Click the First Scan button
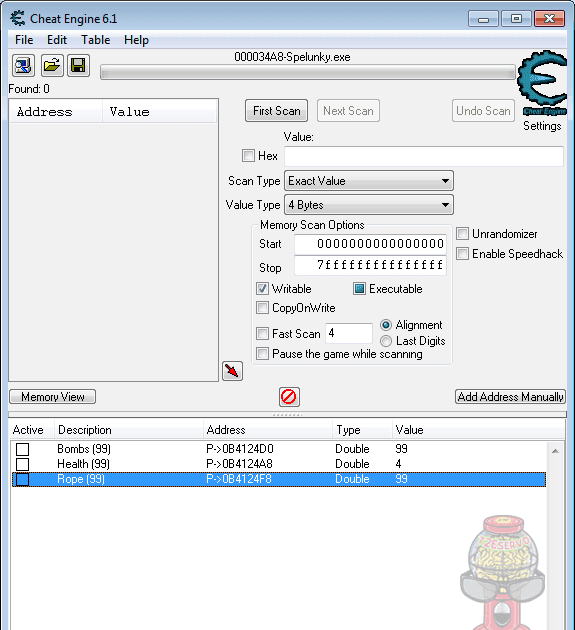The image size is (575, 630). (276, 110)
